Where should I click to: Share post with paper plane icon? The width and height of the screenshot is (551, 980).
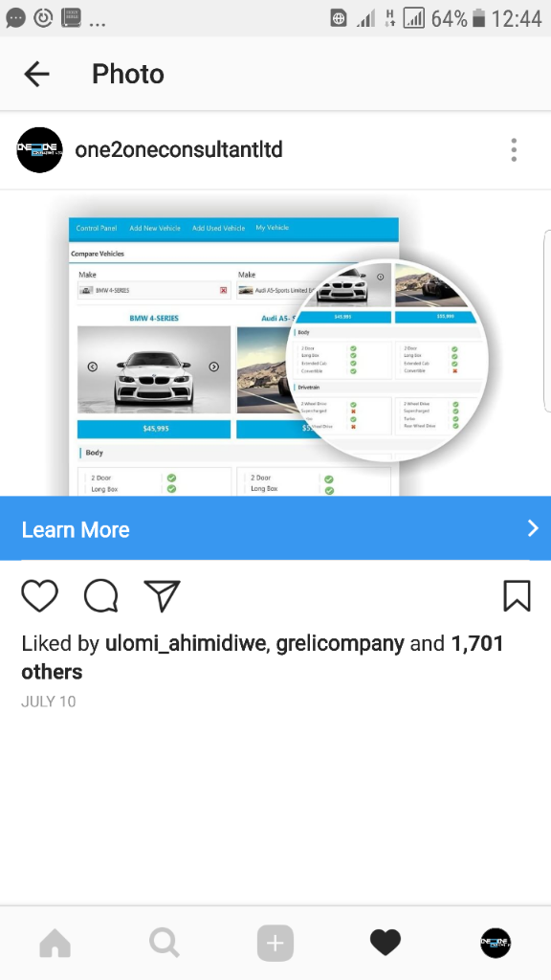pos(162,595)
